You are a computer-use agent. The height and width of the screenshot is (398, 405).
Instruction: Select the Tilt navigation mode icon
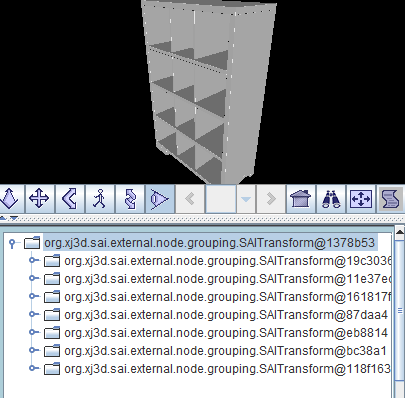tap(69, 199)
